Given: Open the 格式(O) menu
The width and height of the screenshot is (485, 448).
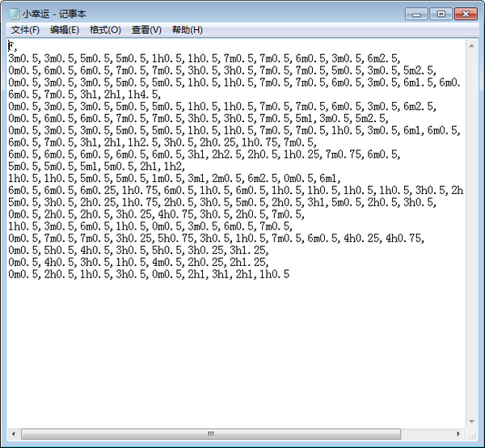Looking at the screenshot, I should point(105,30).
